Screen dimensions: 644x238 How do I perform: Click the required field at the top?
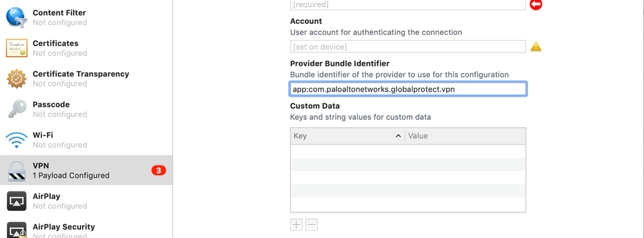(x=408, y=5)
